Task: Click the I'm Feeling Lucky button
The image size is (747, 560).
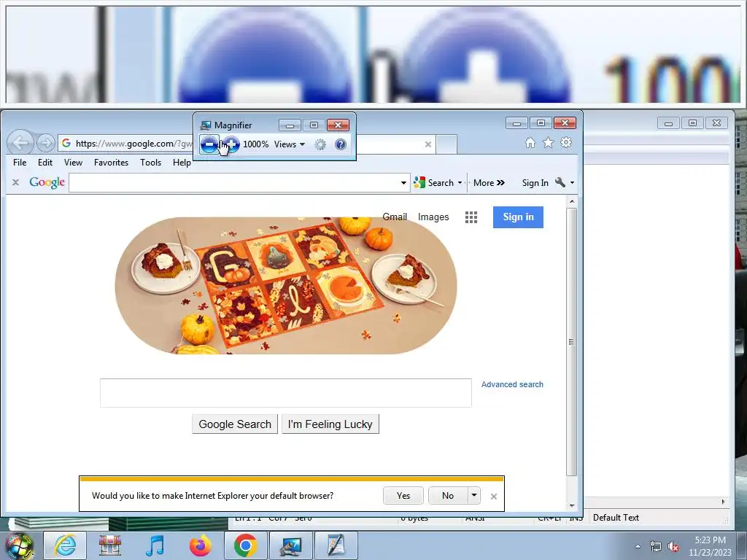Action: (x=330, y=424)
